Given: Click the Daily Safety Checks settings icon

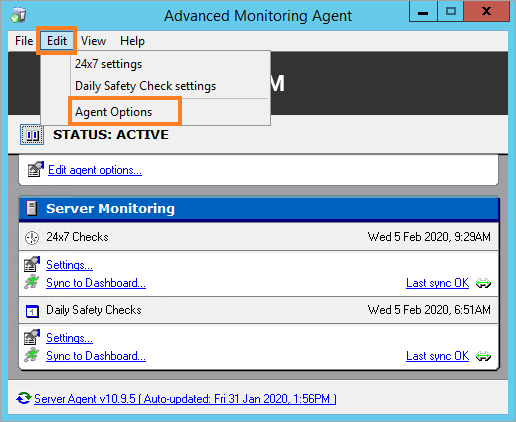Looking at the screenshot, I should (32, 337).
